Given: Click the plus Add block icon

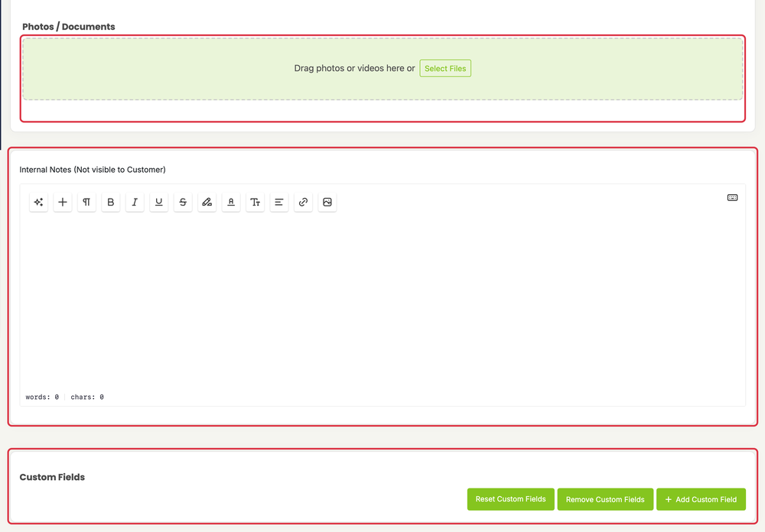Looking at the screenshot, I should point(63,202).
